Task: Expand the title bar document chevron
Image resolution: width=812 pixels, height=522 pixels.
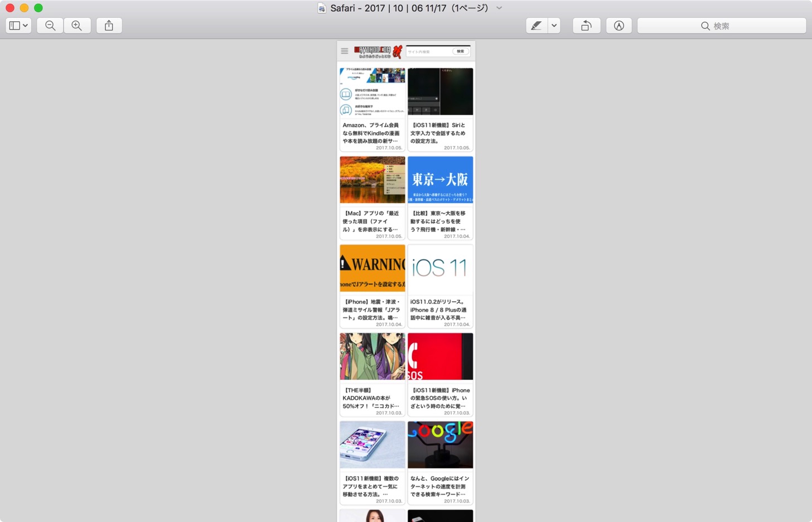Action: tap(499, 8)
